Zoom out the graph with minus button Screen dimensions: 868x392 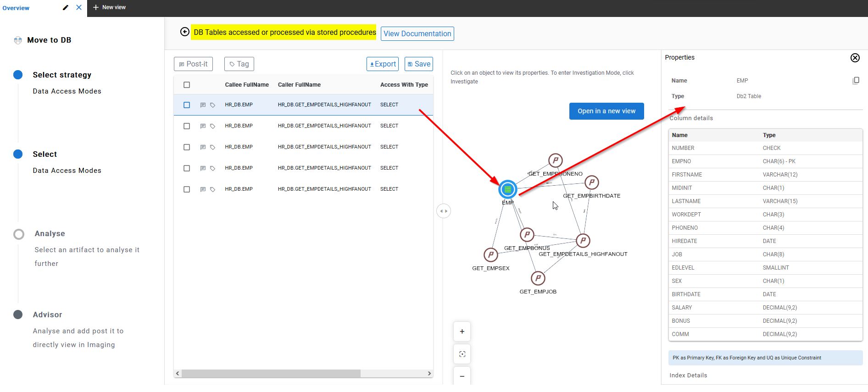point(462,376)
